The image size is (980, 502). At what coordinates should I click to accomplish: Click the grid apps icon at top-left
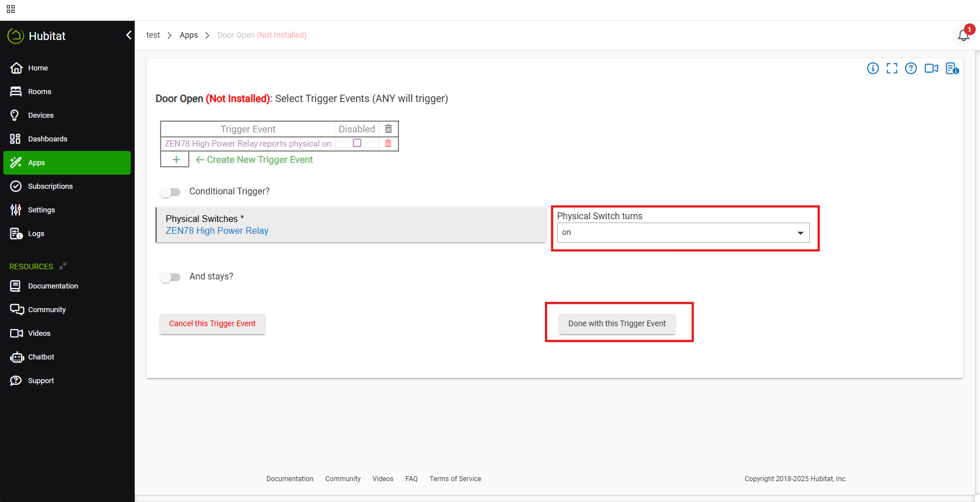click(11, 9)
